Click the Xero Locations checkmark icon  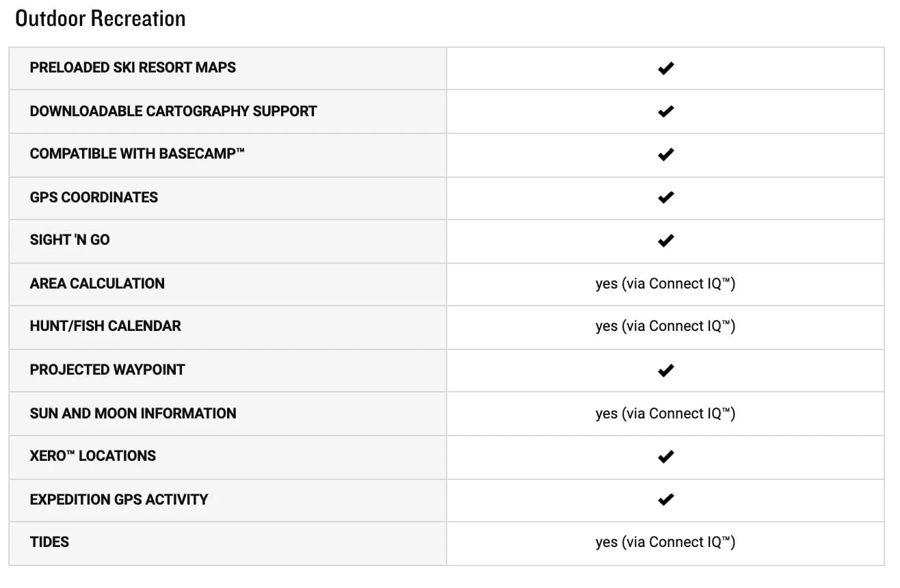665,456
